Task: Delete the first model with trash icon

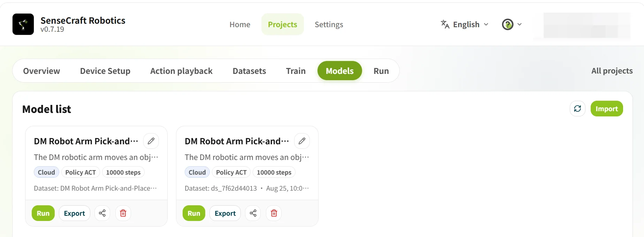Action: [x=123, y=213]
